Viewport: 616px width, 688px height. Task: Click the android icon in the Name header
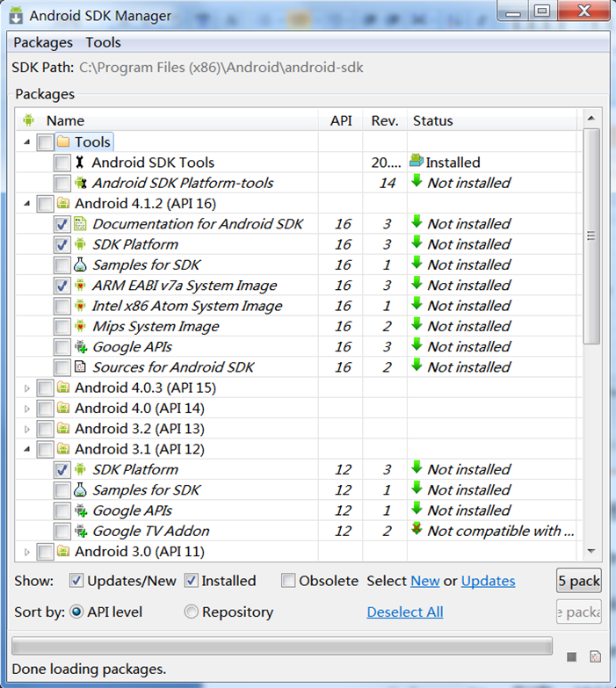pyautogui.click(x=28, y=119)
